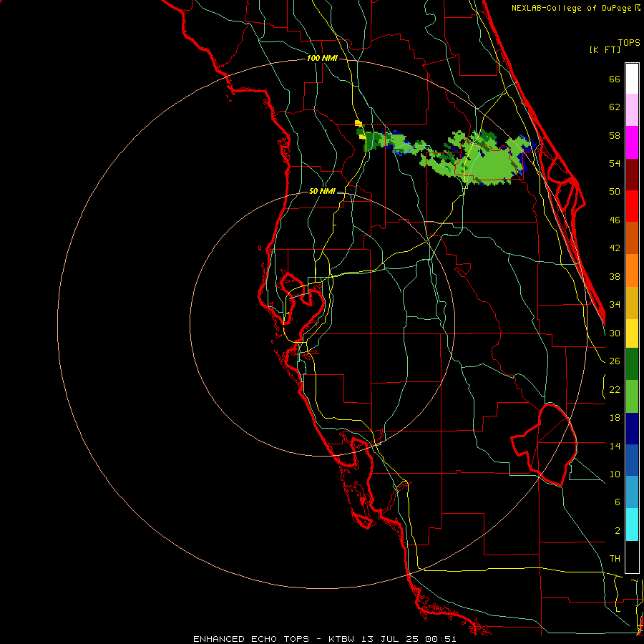Click the "00:51" timestamp text
The image size is (644, 644).
pos(441,639)
